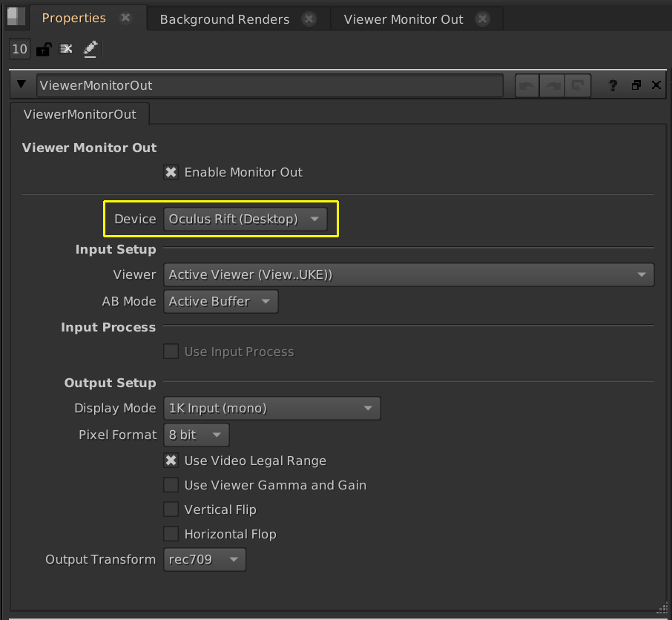Viewport: 672px width, 620px height.
Task: Click the ViewerMonitorOut node name field
Action: [269, 85]
